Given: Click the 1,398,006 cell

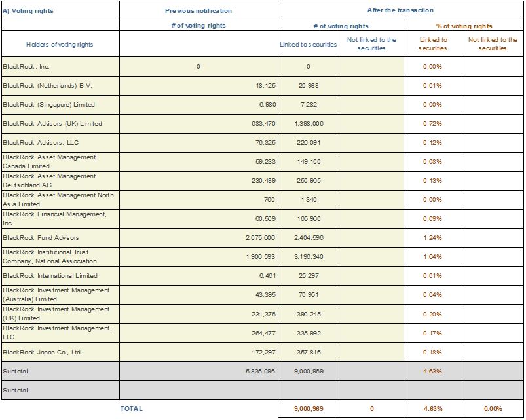Looking at the screenshot, I should click(x=309, y=123).
